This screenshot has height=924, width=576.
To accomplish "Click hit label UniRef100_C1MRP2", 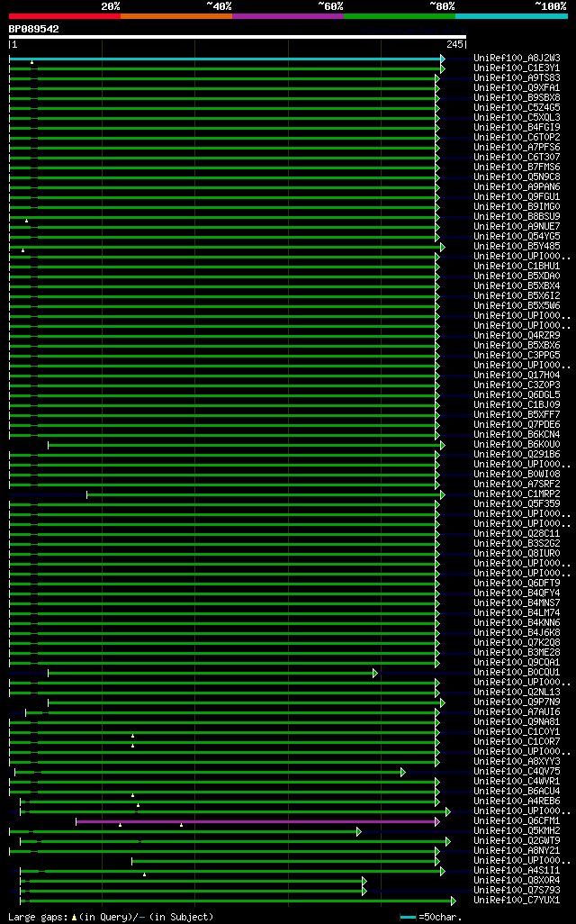I will point(517,494).
